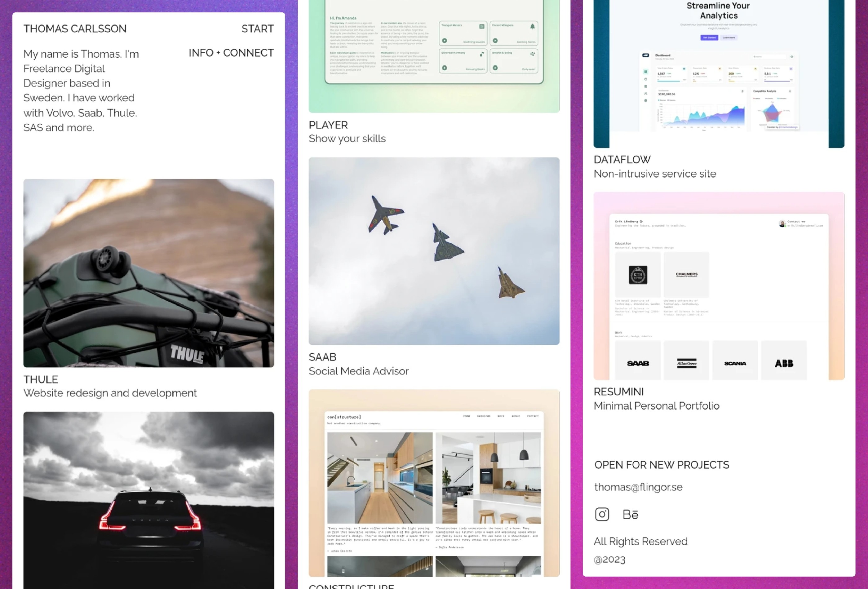
Task: Go to INFO + CONNECT section
Action: (231, 53)
